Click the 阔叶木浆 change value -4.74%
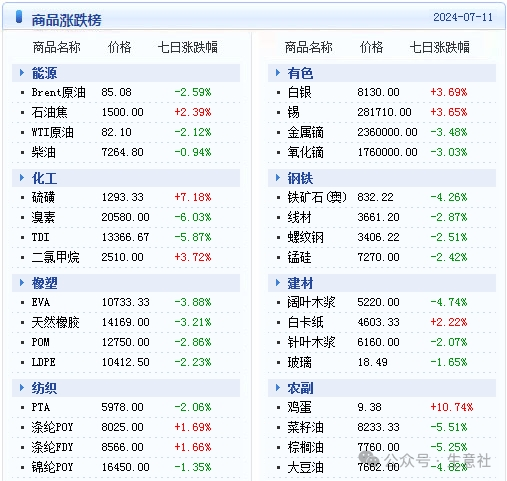The image size is (507, 481). pyautogui.click(x=449, y=302)
